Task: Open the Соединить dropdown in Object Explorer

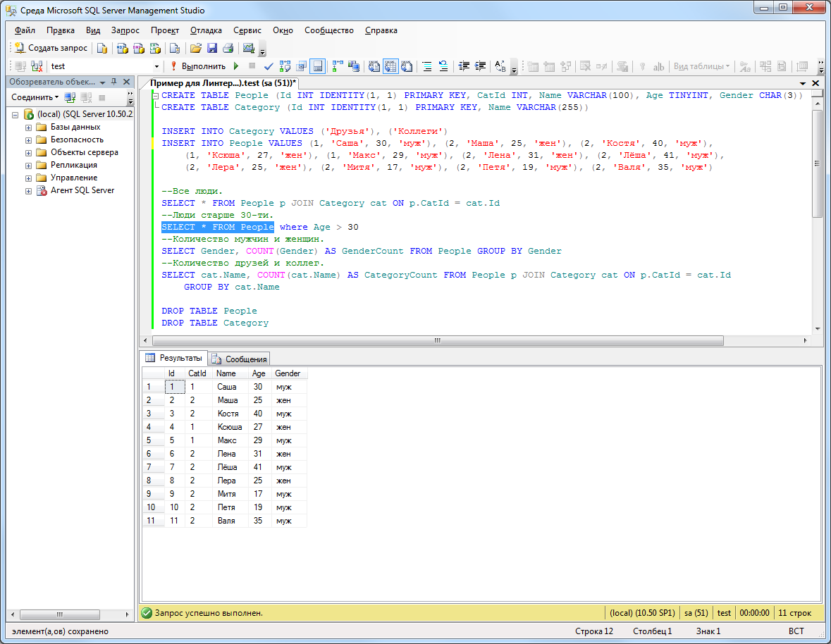Action: [35, 97]
